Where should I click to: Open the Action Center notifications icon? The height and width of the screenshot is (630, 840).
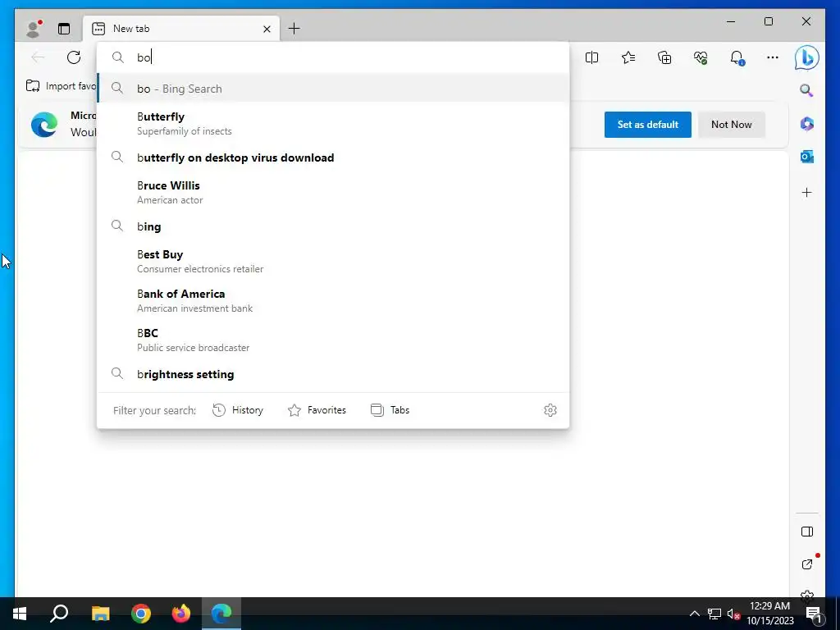813,614
